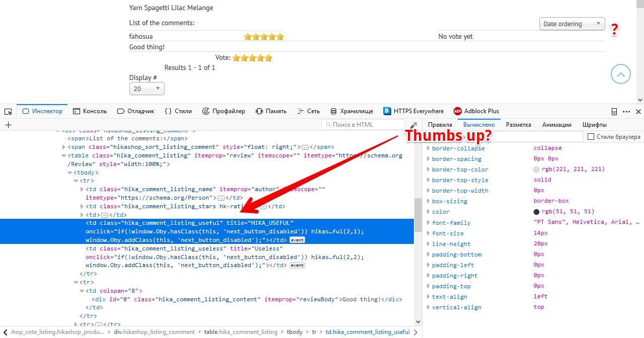Click the eyedropper color picker icon
The width and height of the screenshot is (644, 338).
click(413, 125)
